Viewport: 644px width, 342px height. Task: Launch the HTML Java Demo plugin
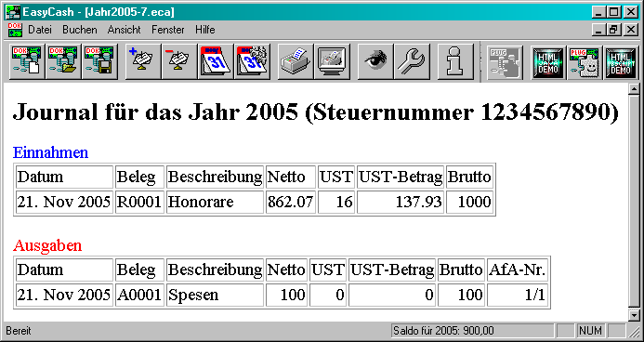click(x=548, y=61)
